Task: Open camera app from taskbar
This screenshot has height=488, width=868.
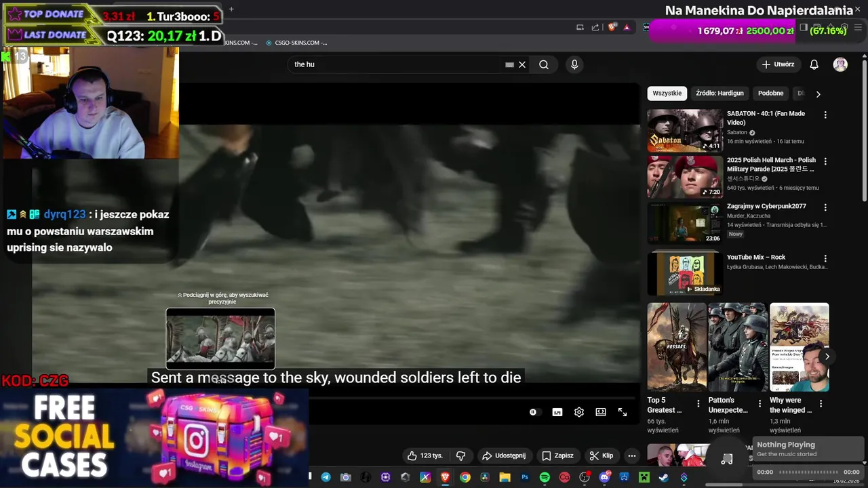Action: [x=346, y=477]
